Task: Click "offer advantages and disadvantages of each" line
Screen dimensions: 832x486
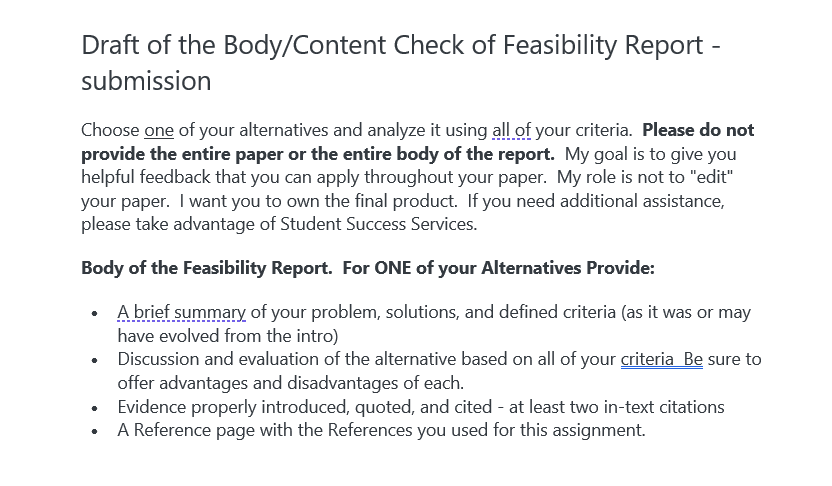Action: 291,383
